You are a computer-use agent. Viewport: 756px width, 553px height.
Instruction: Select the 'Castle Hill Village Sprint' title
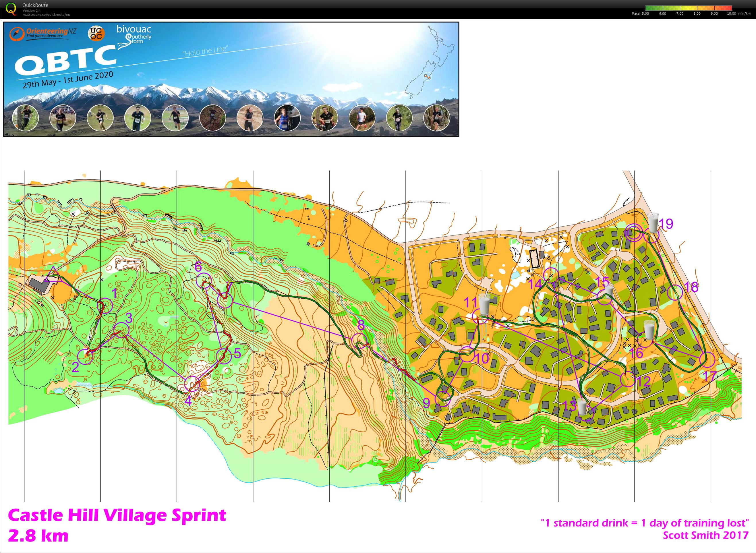tap(117, 515)
